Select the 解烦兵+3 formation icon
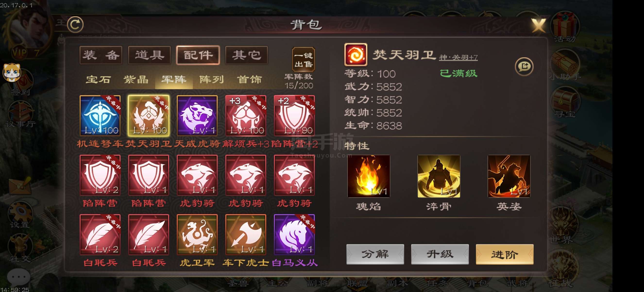The width and height of the screenshot is (644, 292). click(246, 115)
